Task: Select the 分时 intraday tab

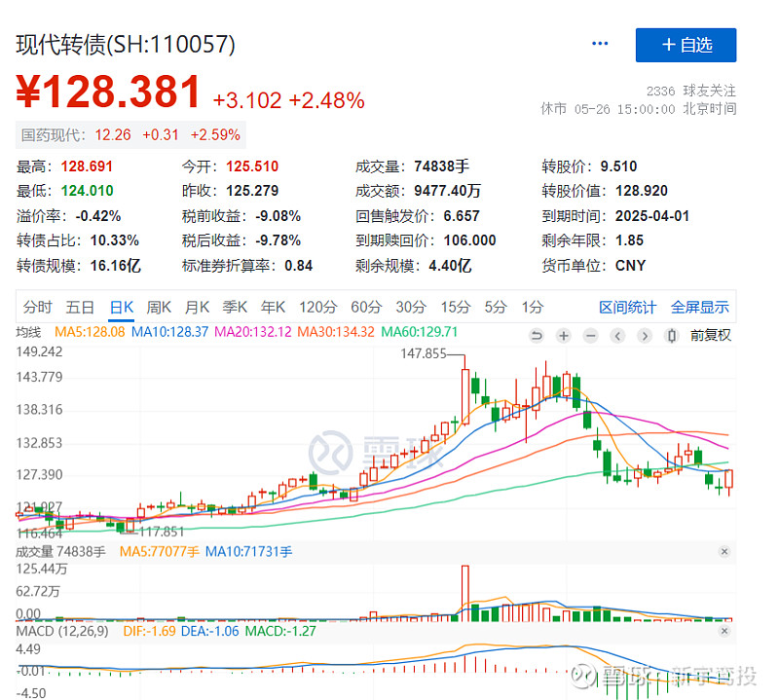Action: (36, 307)
